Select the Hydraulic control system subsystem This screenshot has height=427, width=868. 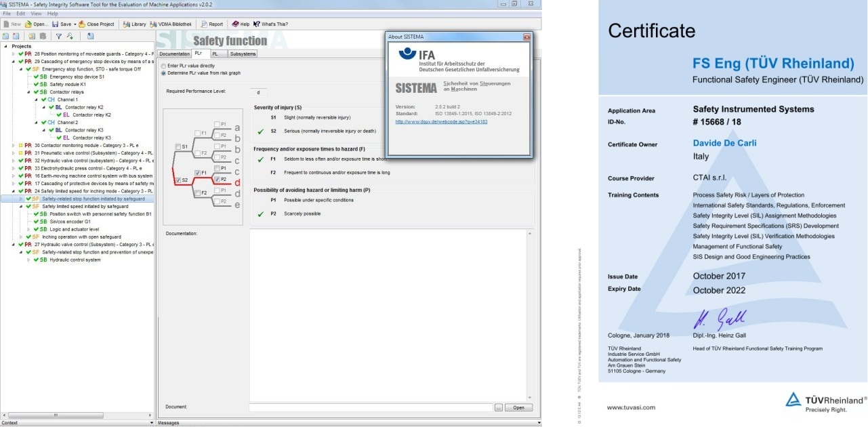coord(75,260)
